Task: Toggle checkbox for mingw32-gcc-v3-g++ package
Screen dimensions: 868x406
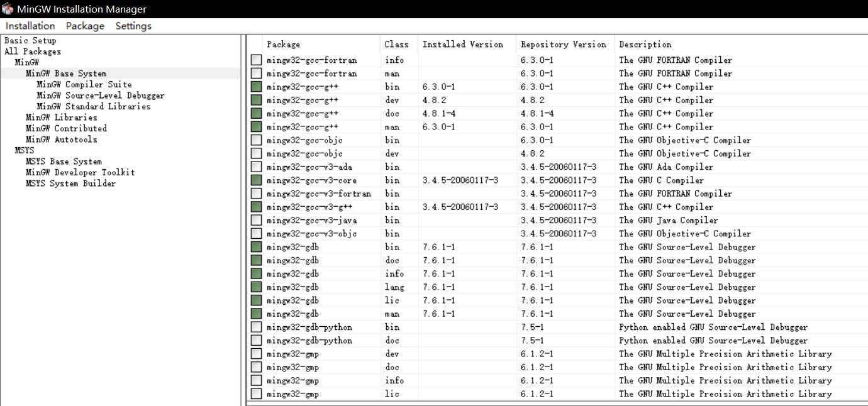Action: coord(256,207)
